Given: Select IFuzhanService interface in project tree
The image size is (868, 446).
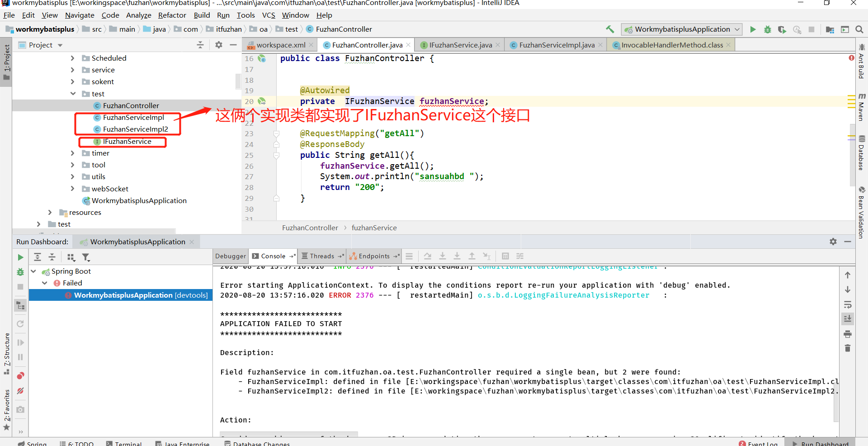Looking at the screenshot, I should coord(127,142).
